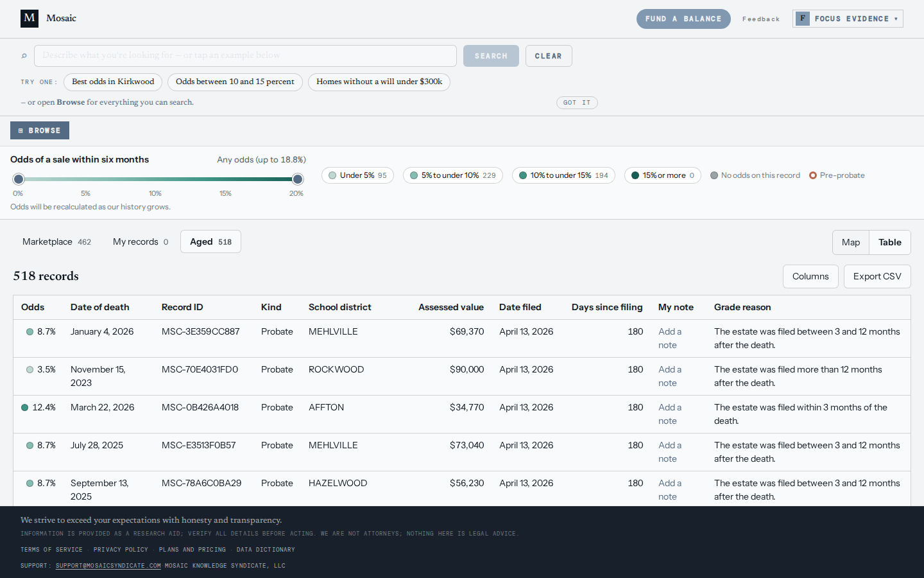Screen dimensions: 924x578
Task: Click the magnifier search icon
Action: pos(24,56)
